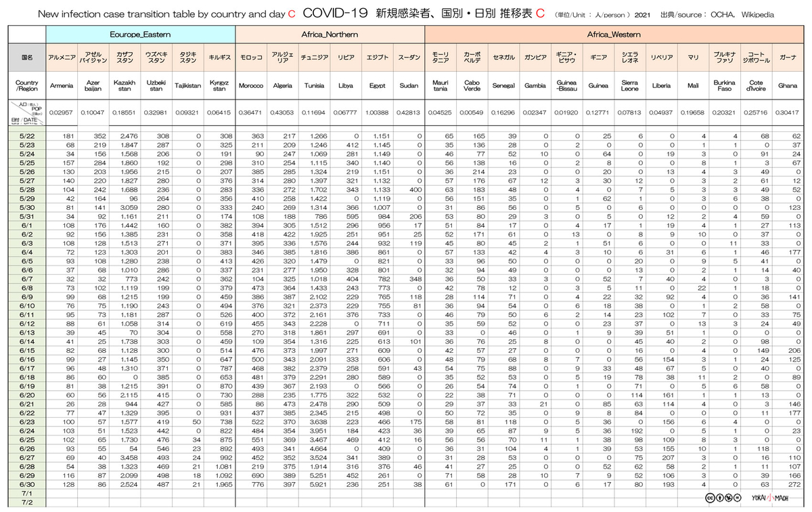Viewport: 812px width, 512px height.
Task: Select the 'Cabo Verde' column header
Action: tap(472, 86)
